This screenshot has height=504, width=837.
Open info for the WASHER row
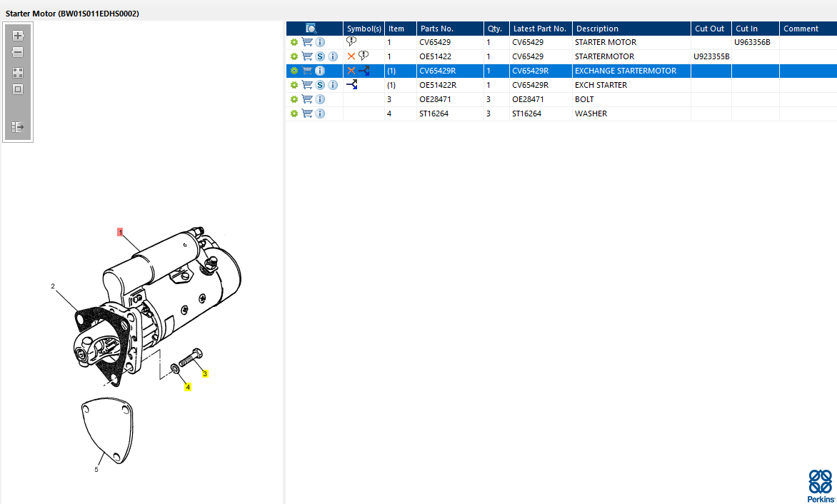(x=320, y=114)
